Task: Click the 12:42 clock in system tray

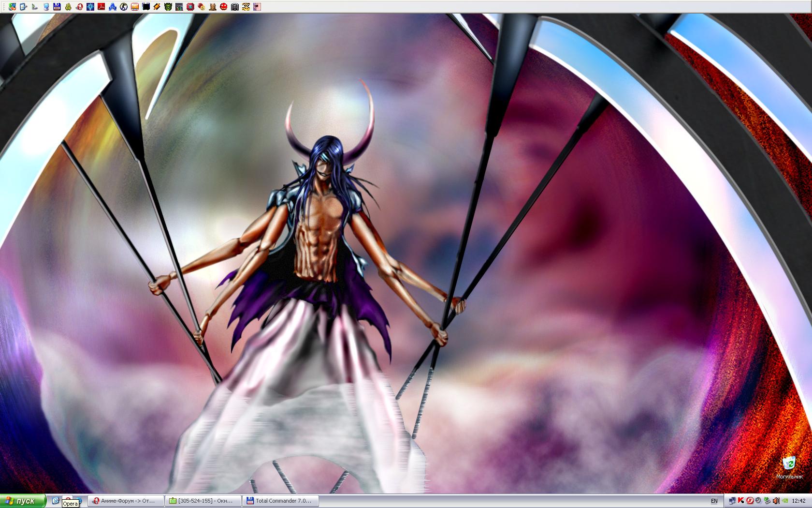Action: point(798,501)
